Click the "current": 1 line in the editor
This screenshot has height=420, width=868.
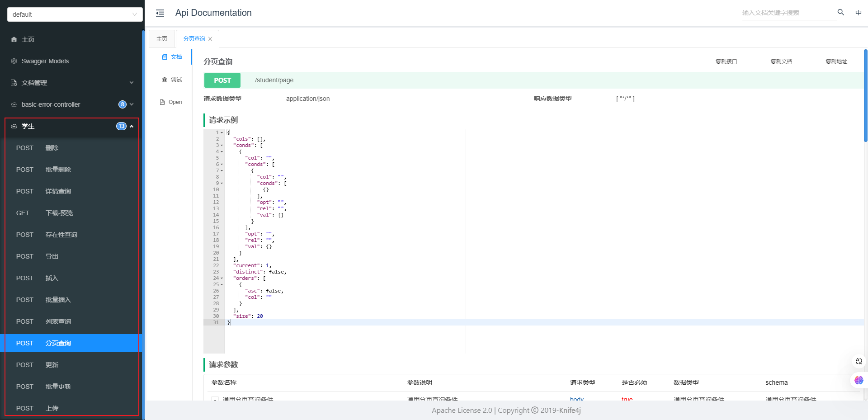252,266
